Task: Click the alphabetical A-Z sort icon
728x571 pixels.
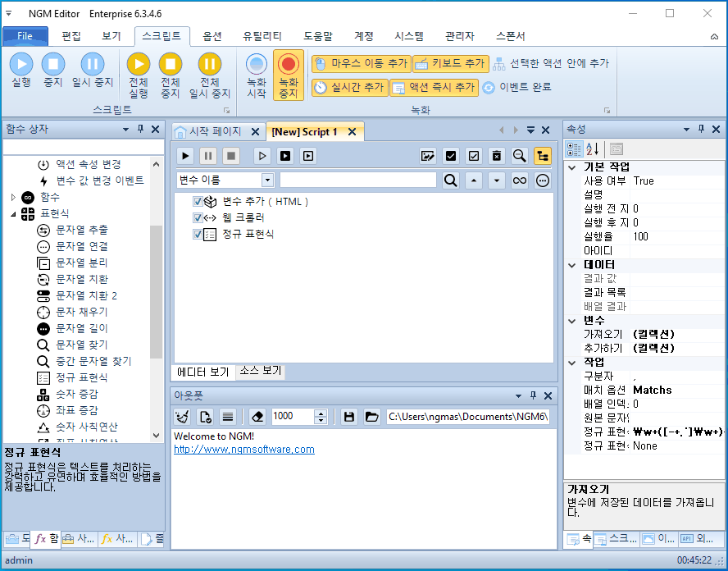Action: 592,149
